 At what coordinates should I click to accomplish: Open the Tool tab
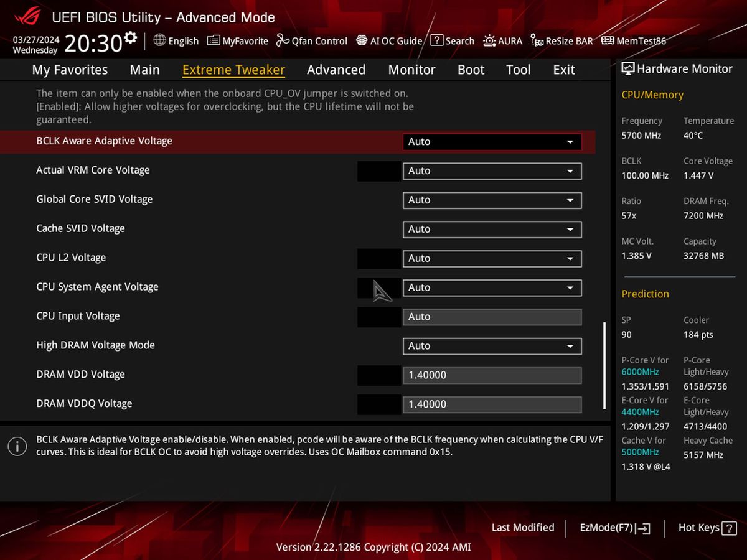[518, 70]
